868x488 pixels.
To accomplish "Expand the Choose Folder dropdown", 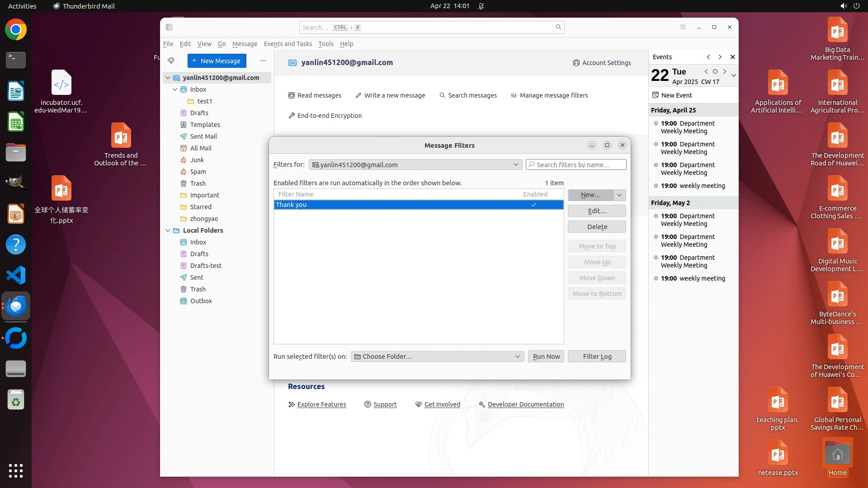I will coord(437,357).
